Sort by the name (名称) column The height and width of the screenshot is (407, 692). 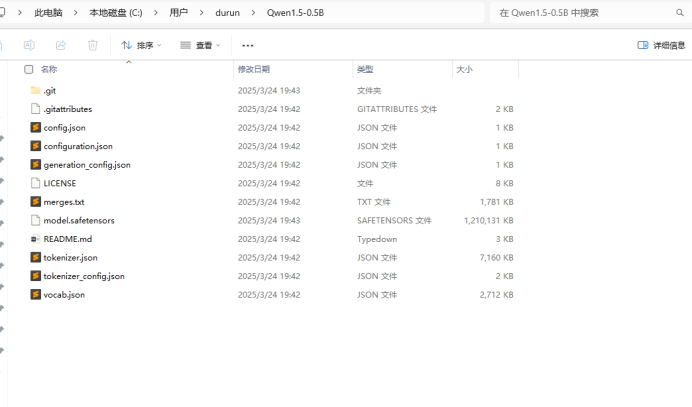click(49, 69)
